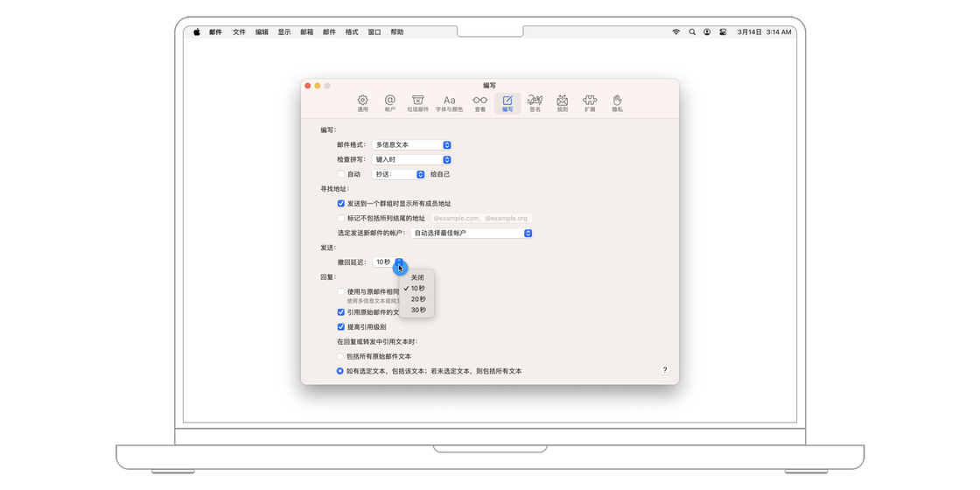This screenshot has width=980, height=490.
Task: Close the 编写 preferences window
Action: click(307, 86)
